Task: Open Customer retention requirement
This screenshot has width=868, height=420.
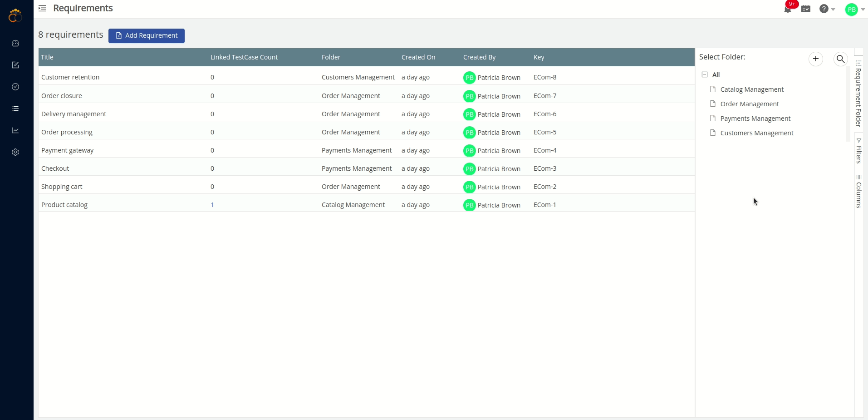Action: [70, 77]
